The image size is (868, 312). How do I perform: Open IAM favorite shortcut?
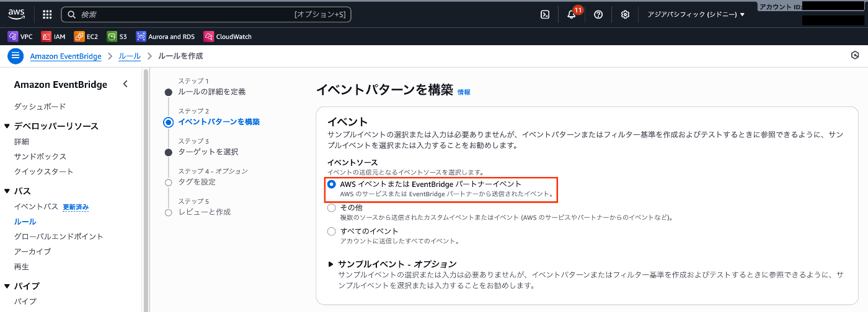point(53,37)
